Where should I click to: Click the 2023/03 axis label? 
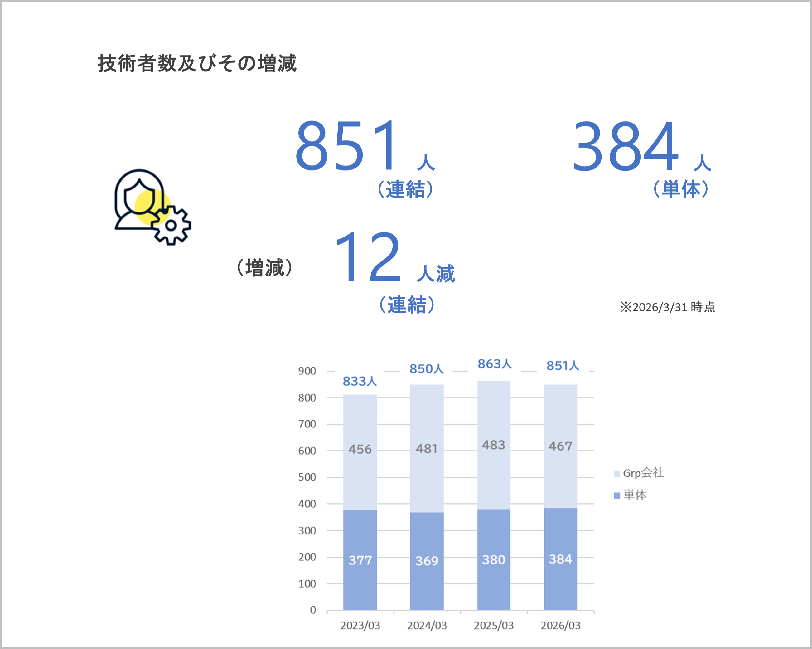click(360, 626)
